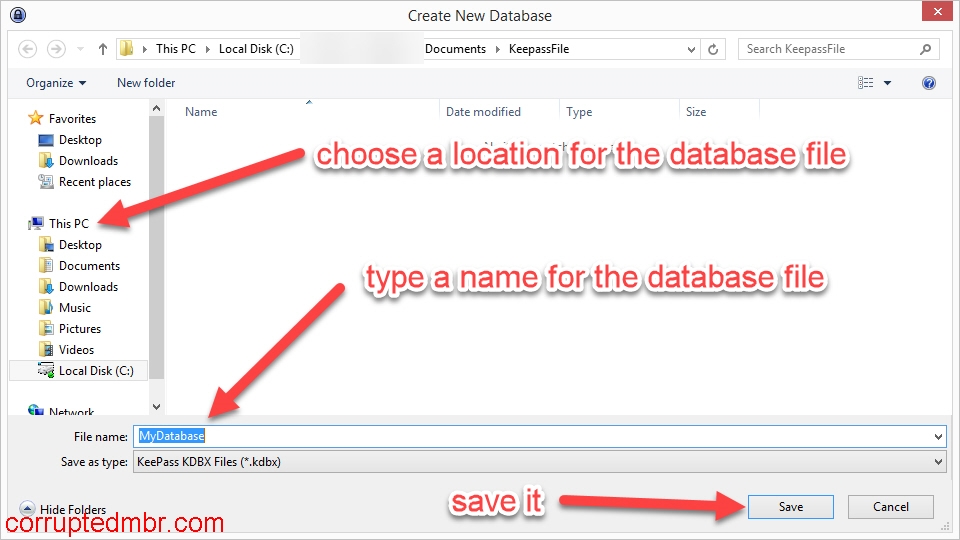Expand the File name dropdown
The width and height of the screenshot is (960, 540).
938,437
